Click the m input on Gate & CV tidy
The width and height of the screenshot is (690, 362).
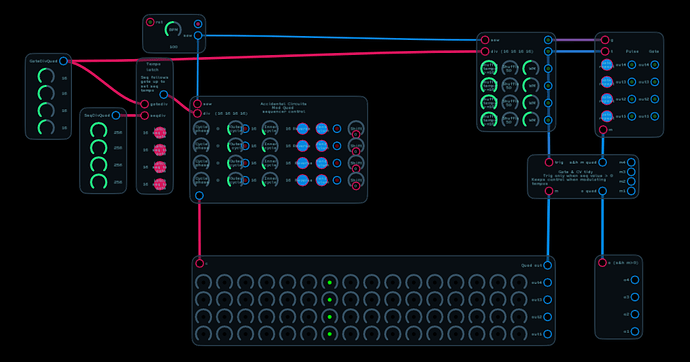coord(549,191)
